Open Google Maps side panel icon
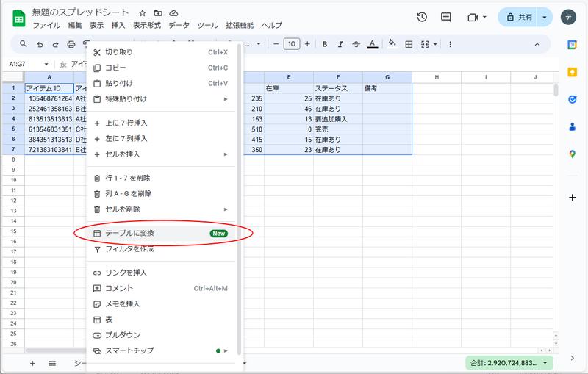The image size is (588, 374). (572, 154)
